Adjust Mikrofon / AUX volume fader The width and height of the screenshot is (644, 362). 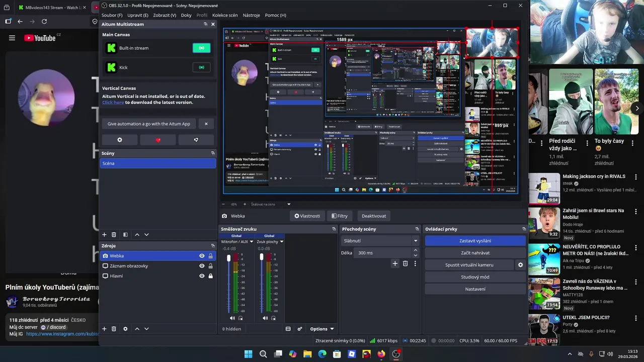click(x=228, y=258)
